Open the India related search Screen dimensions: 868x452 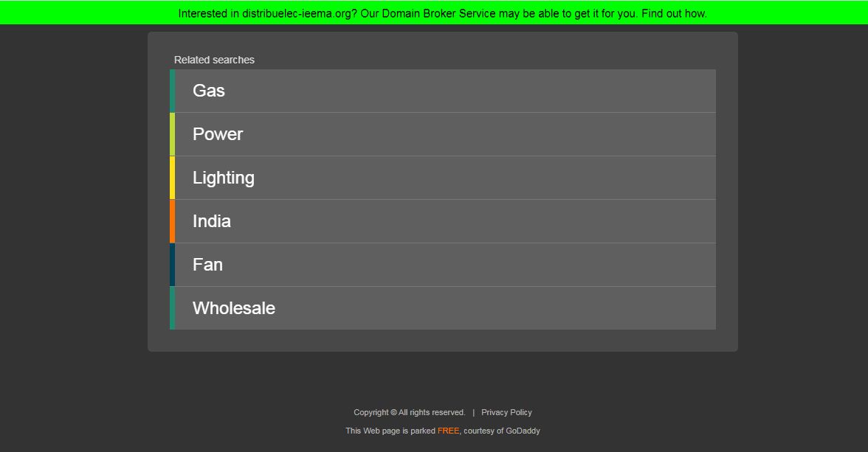tap(212, 221)
